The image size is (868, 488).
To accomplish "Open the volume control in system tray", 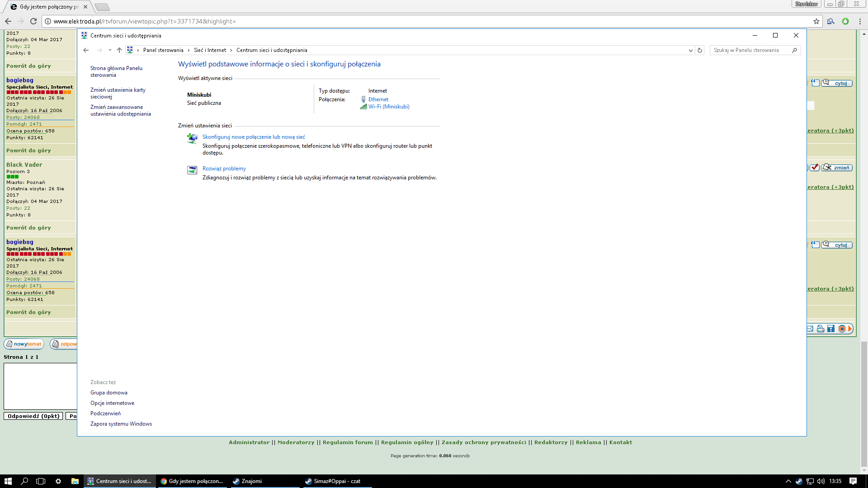I will point(821,481).
